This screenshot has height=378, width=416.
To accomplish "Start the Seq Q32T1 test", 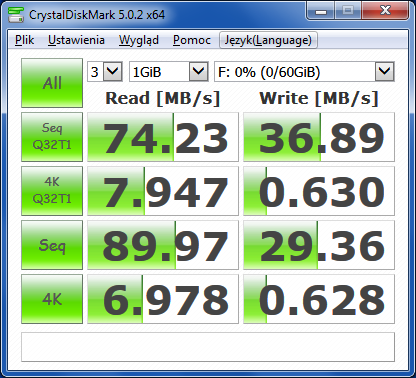I will pyautogui.click(x=52, y=137).
